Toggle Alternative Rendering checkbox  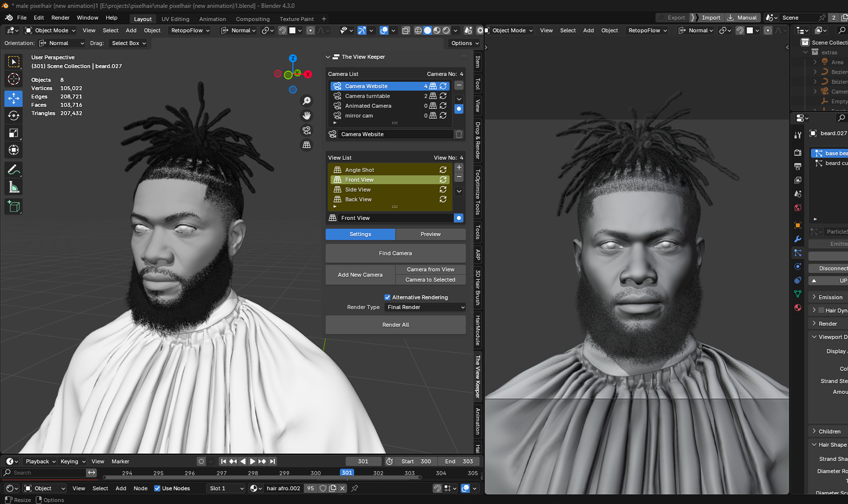[x=387, y=297]
